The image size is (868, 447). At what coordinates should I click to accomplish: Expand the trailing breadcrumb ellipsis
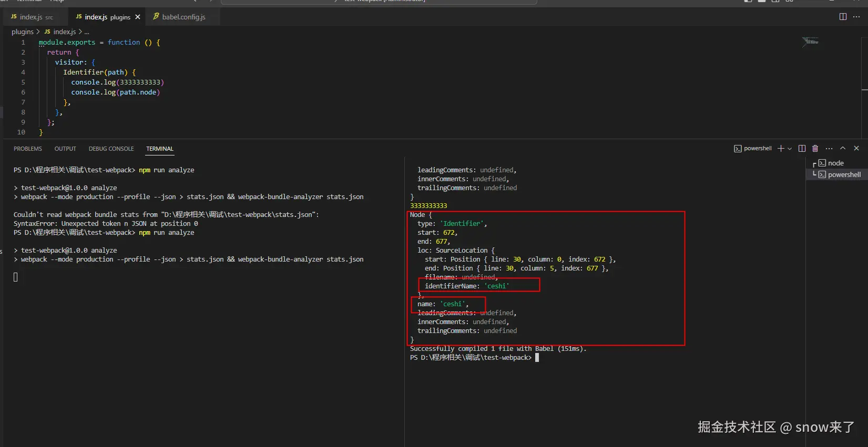tap(87, 32)
